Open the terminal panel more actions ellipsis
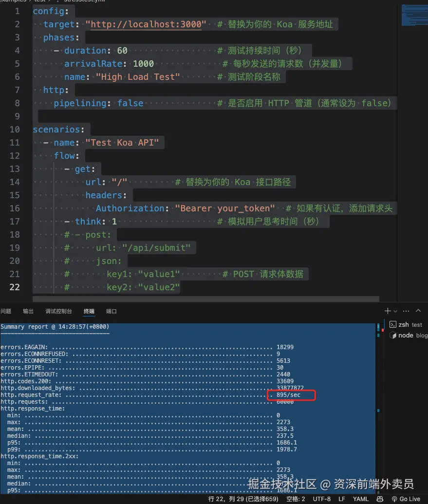This screenshot has height=504, width=428. [x=406, y=311]
